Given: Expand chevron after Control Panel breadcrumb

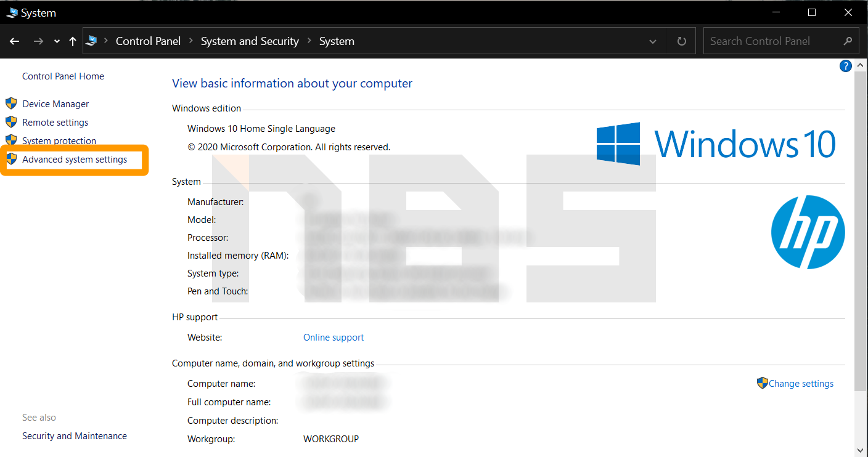Looking at the screenshot, I should tap(190, 41).
